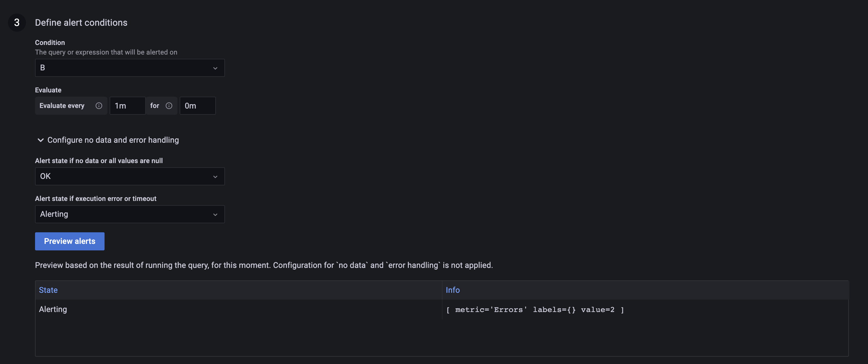Click the Condition label
This screenshot has height=364, width=868.
coord(50,42)
